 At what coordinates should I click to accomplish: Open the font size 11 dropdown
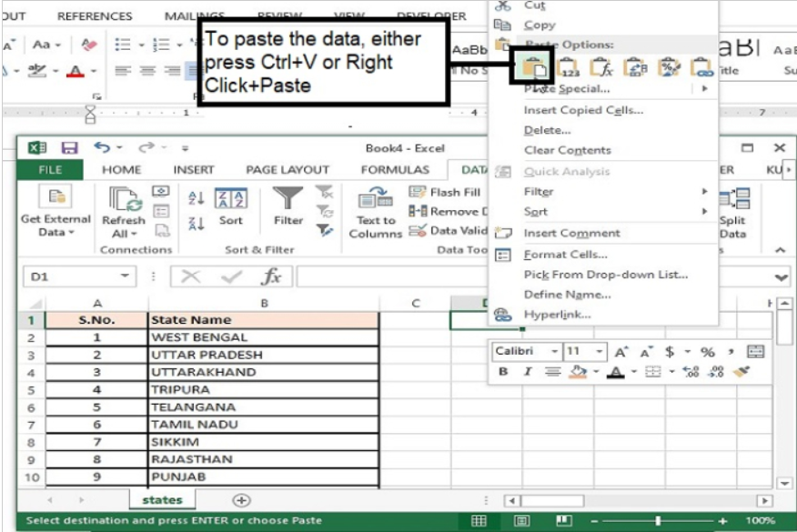pos(600,352)
